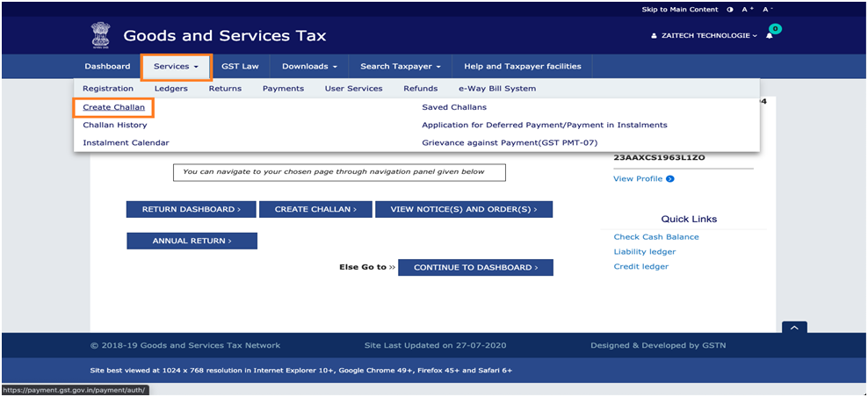Increase font size with A+

pyautogui.click(x=748, y=10)
